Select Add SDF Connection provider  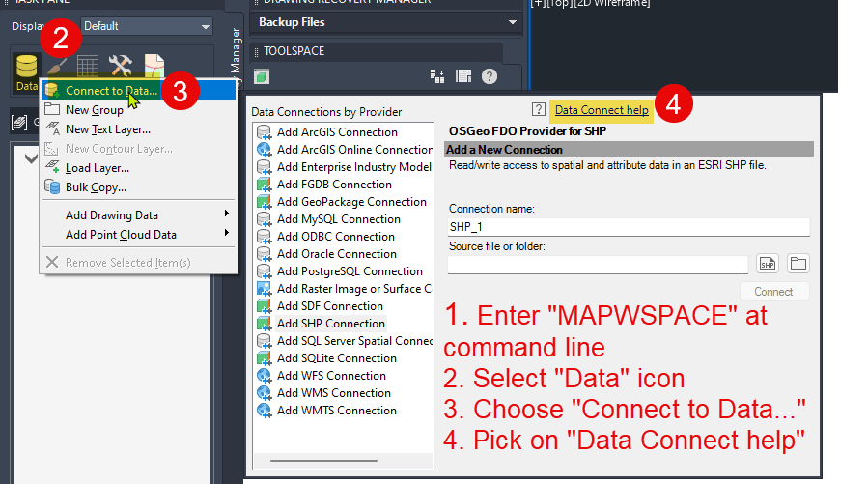(x=330, y=306)
